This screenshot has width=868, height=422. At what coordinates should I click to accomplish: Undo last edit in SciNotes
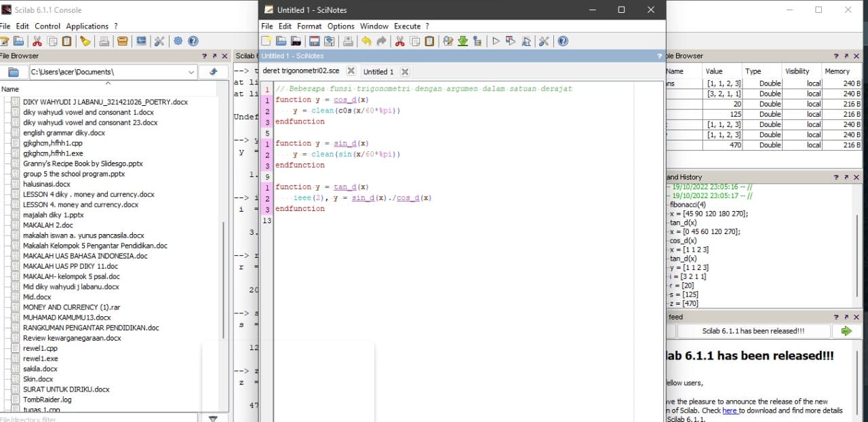[366, 41]
